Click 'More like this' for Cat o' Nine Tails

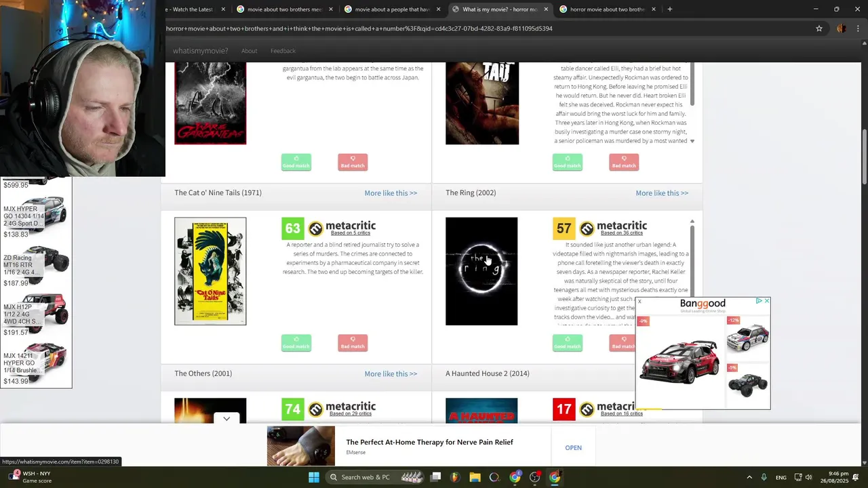[391, 193]
